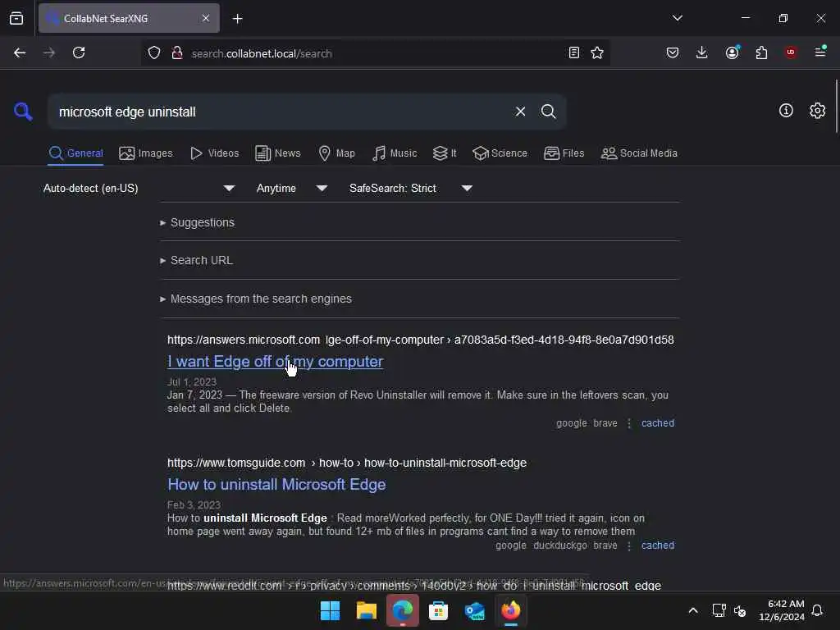Screen dimensions: 840x630
Task: Open the taskbar clock and date
Action: click(782, 610)
